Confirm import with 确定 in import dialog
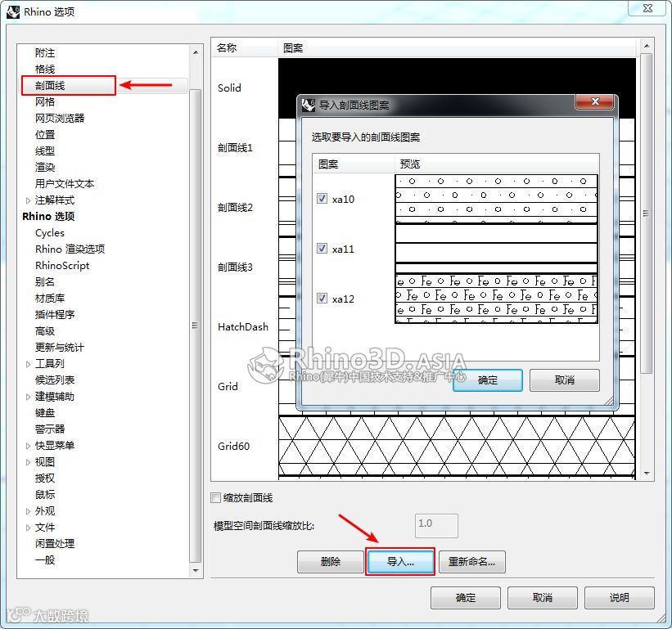672x629 pixels. pyautogui.click(x=488, y=380)
